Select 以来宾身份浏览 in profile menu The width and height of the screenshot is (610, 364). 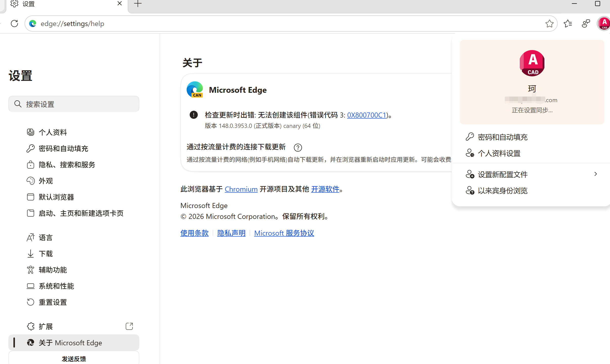(502, 191)
